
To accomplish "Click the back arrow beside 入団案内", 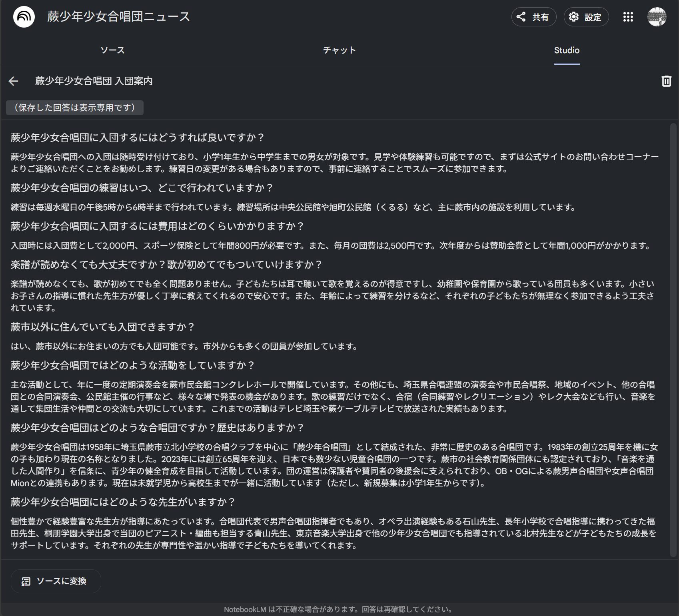I will [x=13, y=81].
